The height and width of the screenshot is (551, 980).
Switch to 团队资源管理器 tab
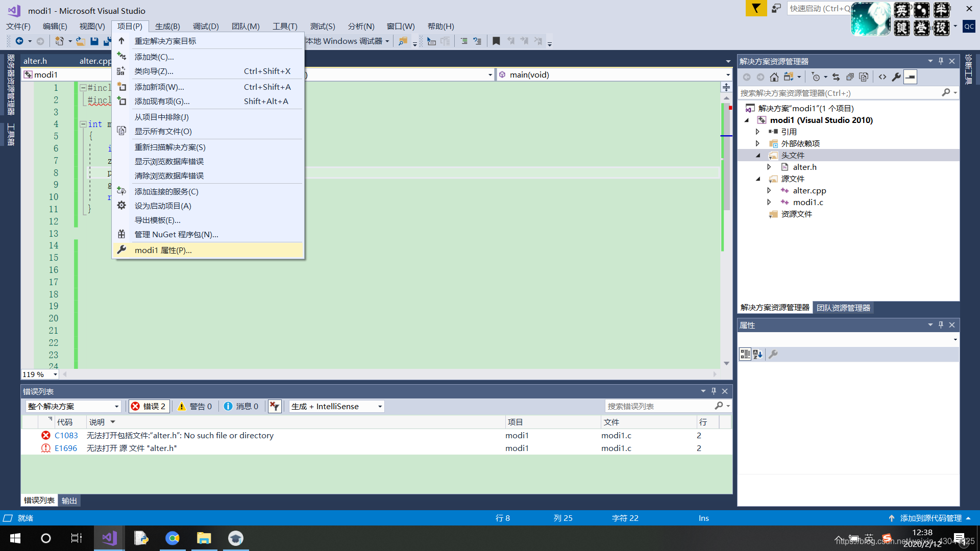pos(843,308)
